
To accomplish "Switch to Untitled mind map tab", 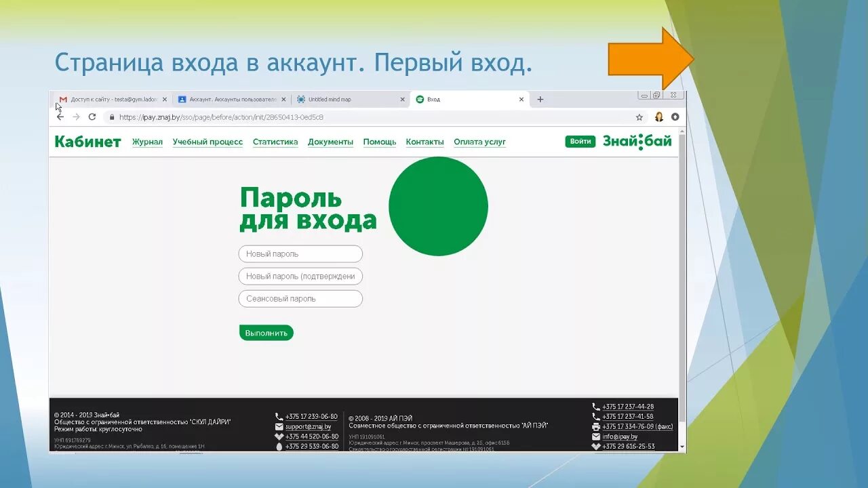I will (350, 99).
